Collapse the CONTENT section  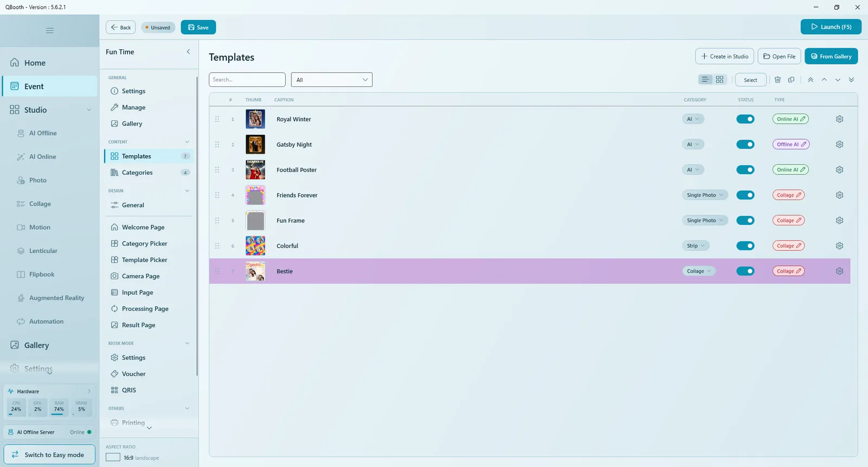coord(187,142)
